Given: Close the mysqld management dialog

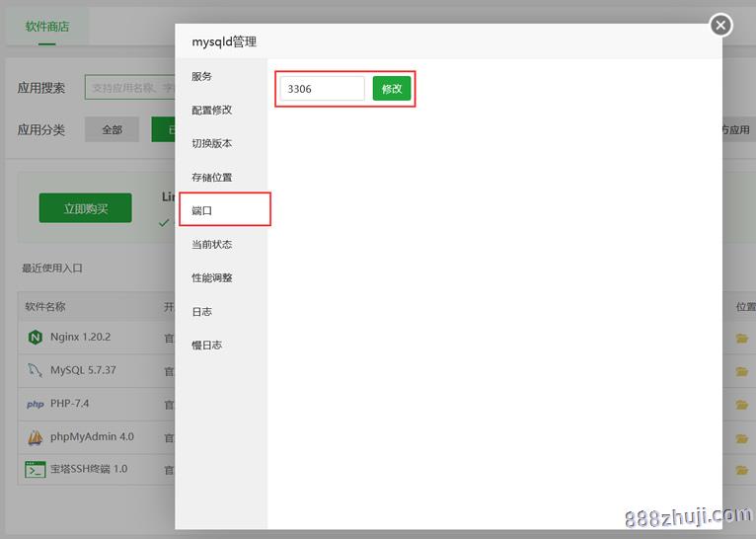Looking at the screenshot, I should pyautogui.click(x=720, y=25).
